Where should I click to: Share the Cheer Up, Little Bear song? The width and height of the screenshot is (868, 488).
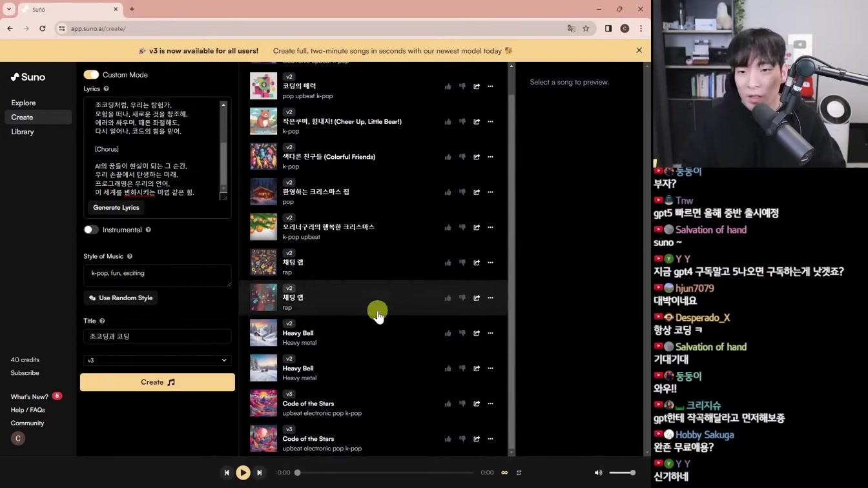tap(477, 121)
